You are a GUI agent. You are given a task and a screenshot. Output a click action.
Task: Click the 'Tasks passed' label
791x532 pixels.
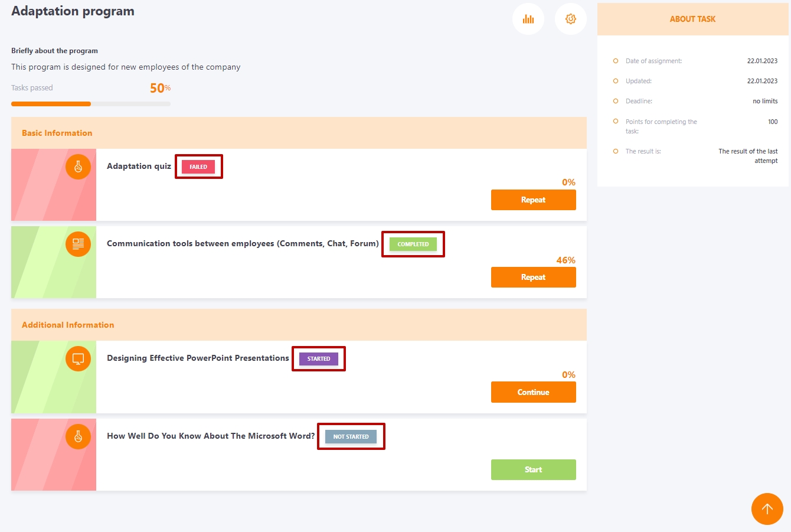pyautogui.click(x=32, y=88)
